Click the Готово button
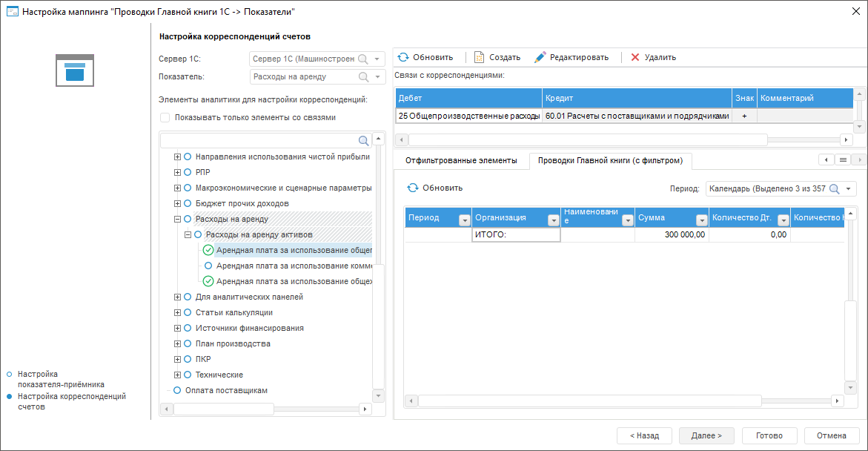The height and width of the screenshot is (451, 868). pos(770,435)
